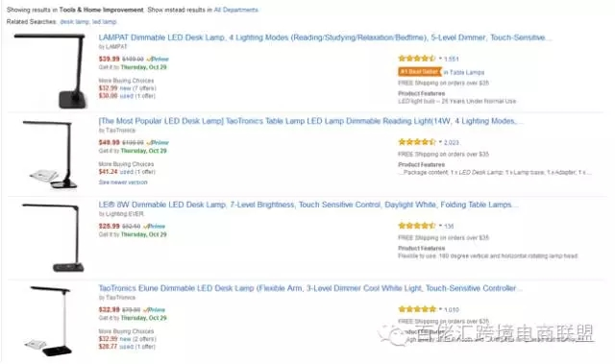
Task: Open the LAMPAT desk lamp product image
Action: pyautogui.click(x=49, y=71)
